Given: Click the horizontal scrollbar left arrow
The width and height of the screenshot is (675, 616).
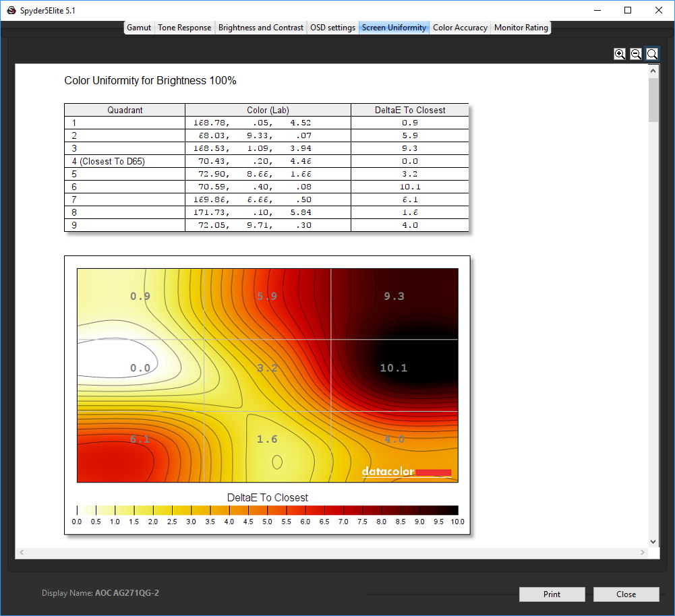Looking at the screenshot, I should click(22, 552).
